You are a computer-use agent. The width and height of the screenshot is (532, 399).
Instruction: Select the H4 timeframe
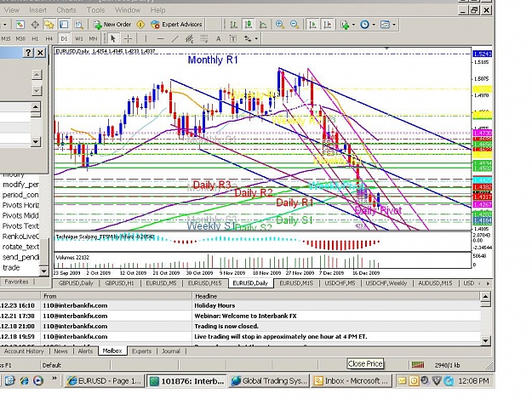pos(49,38)
